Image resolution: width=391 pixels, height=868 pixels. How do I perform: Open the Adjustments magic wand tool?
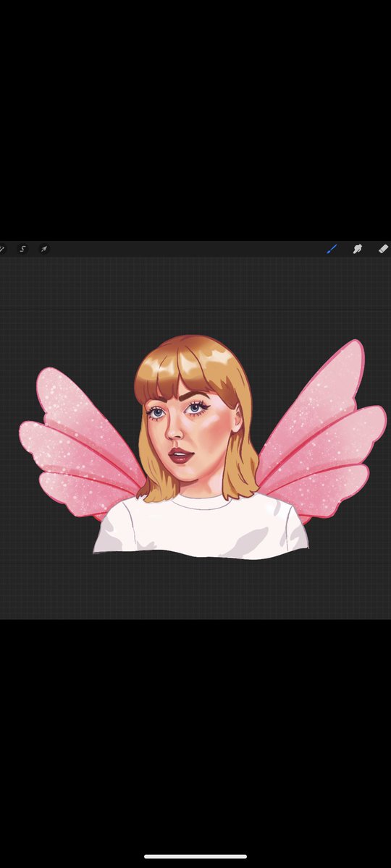1,249
